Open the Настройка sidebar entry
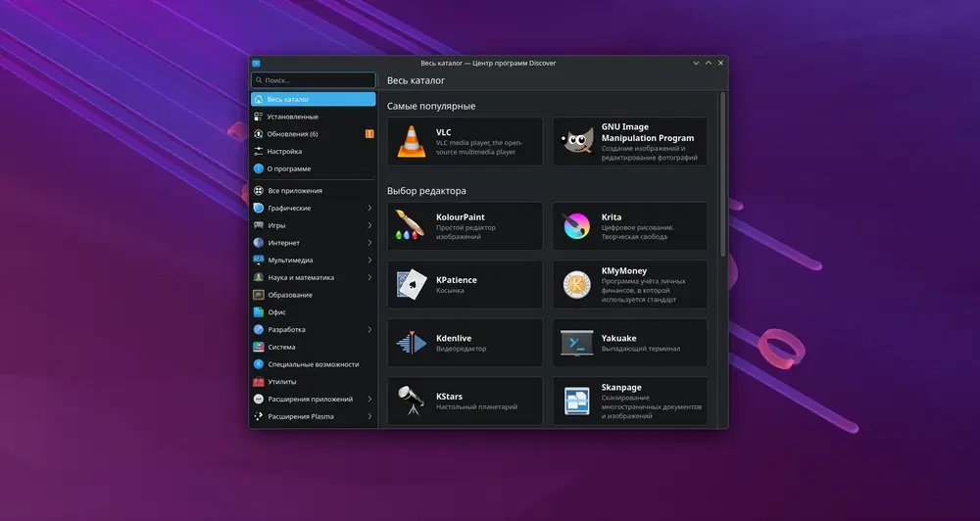The image size is (980, 521). click(314, 151)
